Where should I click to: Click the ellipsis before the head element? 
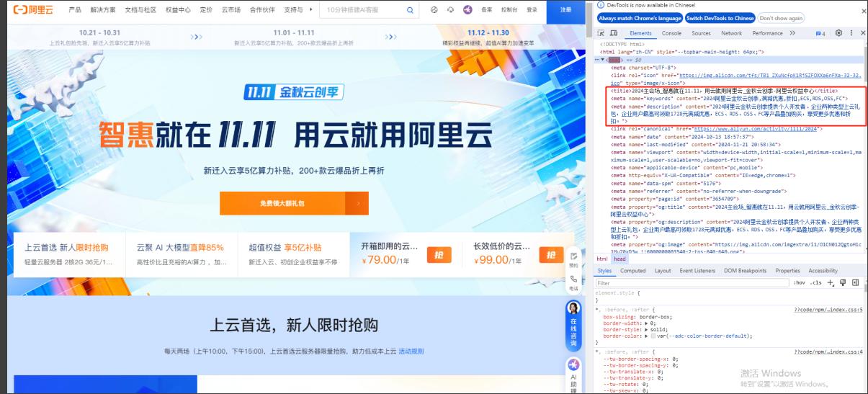pos(598,59)
